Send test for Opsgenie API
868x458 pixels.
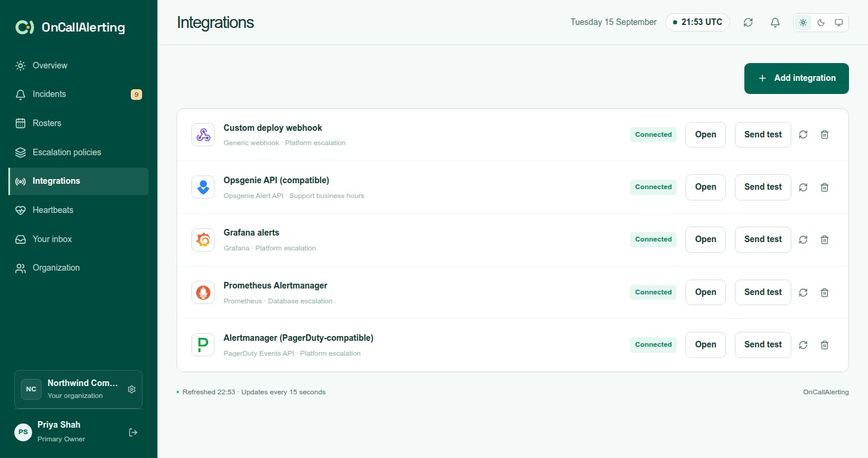pyautogui.click(x=763, y=187)
